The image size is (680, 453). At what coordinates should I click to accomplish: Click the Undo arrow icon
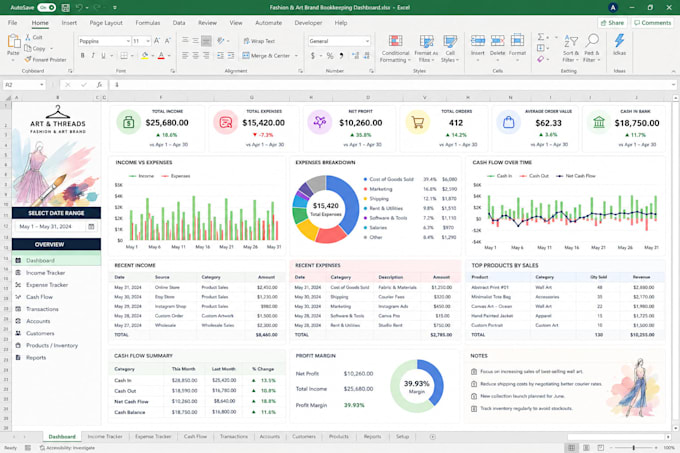[x=79, y=7]
